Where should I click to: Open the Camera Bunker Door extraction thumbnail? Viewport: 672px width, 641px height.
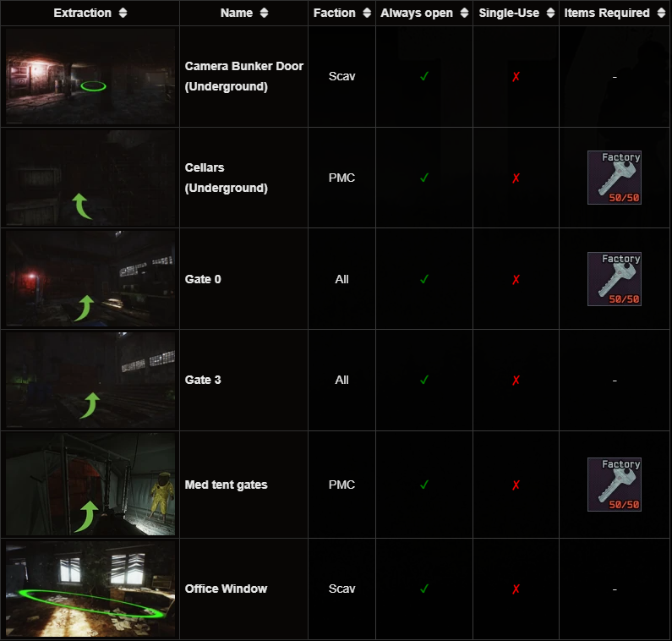90,76
